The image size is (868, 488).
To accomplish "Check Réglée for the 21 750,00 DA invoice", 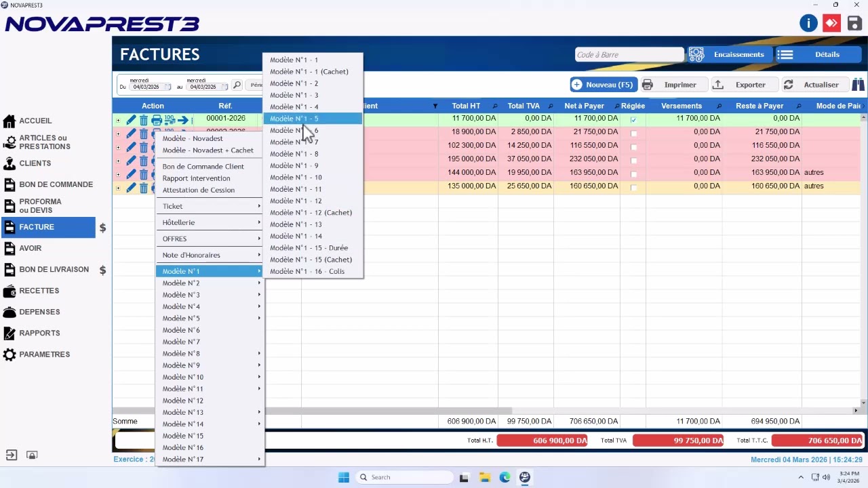I will click(x=633, y=134).
